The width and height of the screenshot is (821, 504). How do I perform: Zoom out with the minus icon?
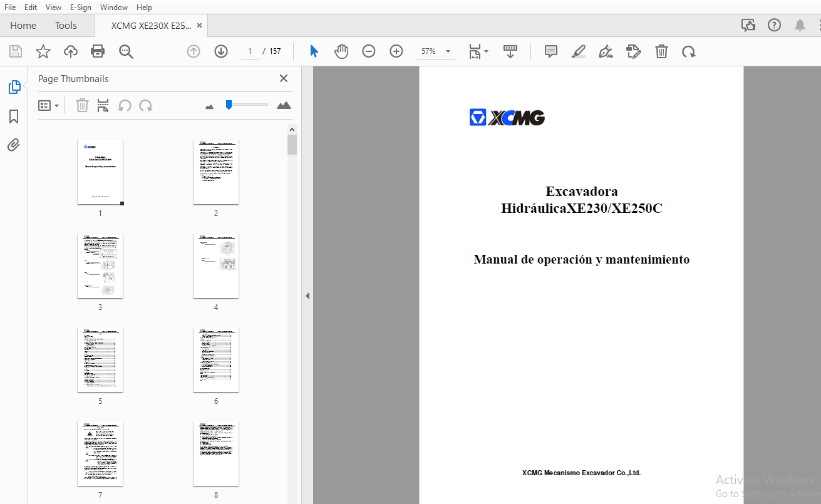(x=369, y=51)
